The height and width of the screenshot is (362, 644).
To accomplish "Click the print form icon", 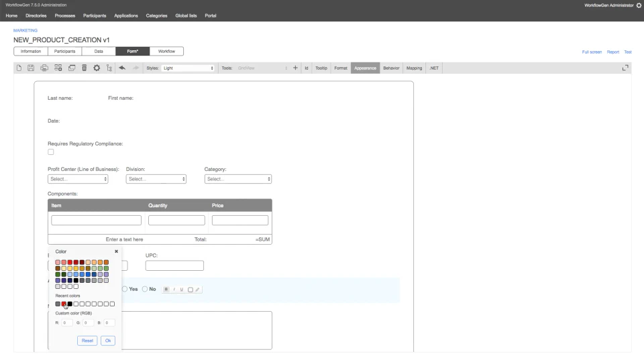I will coord(44,68).
